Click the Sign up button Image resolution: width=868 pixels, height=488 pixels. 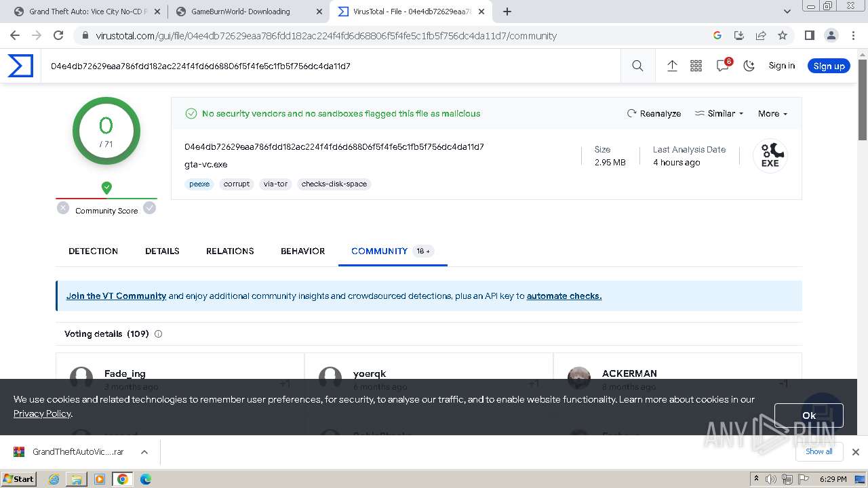pos(829,66)
